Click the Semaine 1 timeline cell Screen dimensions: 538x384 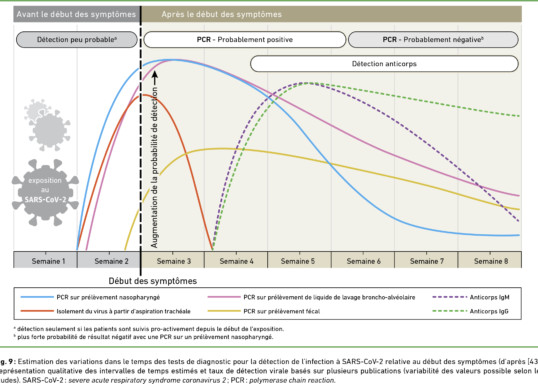[x=45, y=260]
